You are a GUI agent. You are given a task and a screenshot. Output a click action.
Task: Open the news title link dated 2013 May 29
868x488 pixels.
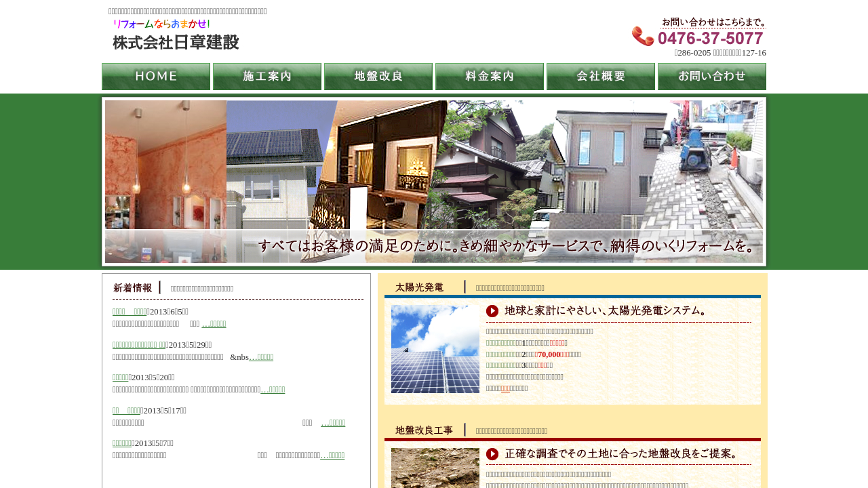[x=139, y=345]
